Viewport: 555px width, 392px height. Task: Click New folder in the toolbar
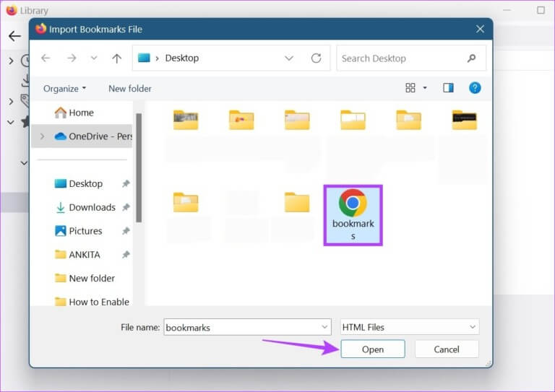130,88
